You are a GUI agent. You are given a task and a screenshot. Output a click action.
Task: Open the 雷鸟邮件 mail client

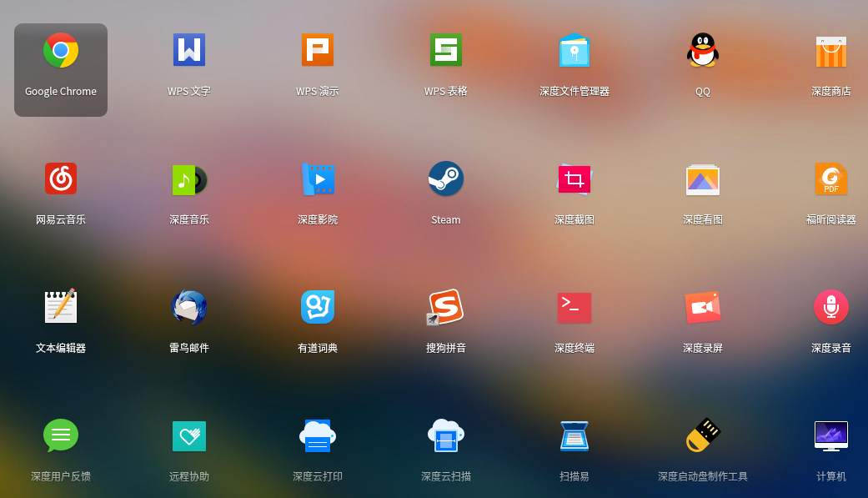tap(189, 308)
